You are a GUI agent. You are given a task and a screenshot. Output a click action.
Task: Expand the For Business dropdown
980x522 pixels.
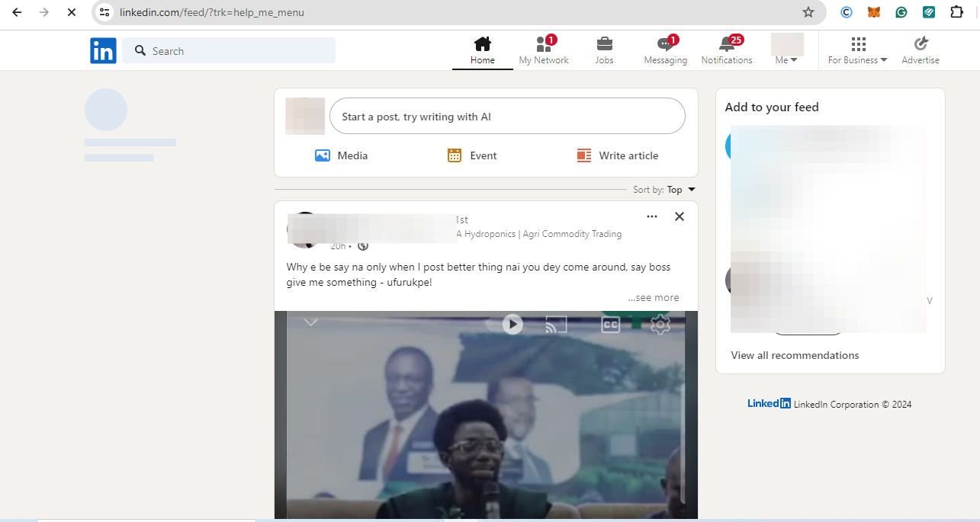click(858, 50)
